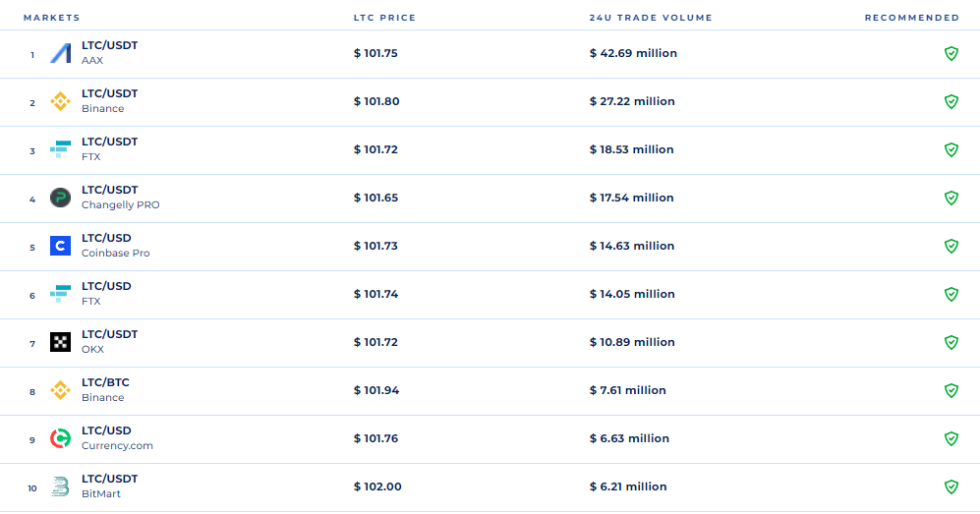Click the recommended shield for BitMart
The height and width of the screenshot is (514, 980).
[951, 487]
